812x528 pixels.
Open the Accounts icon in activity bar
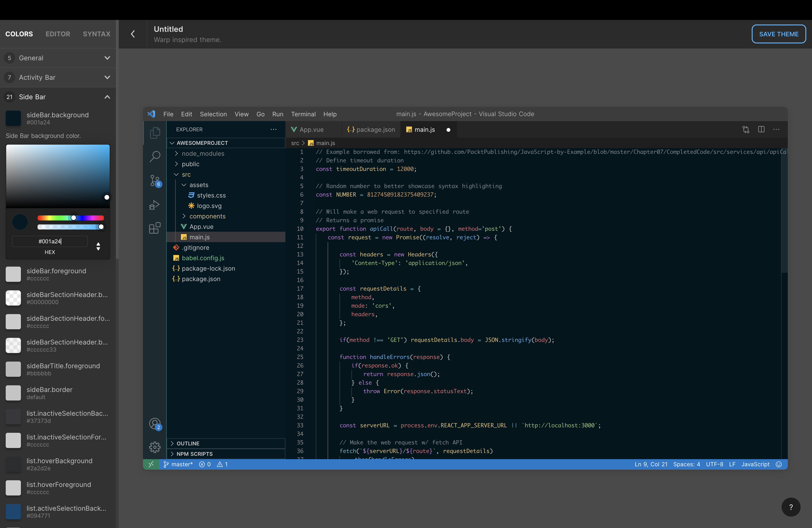point(155,424)
